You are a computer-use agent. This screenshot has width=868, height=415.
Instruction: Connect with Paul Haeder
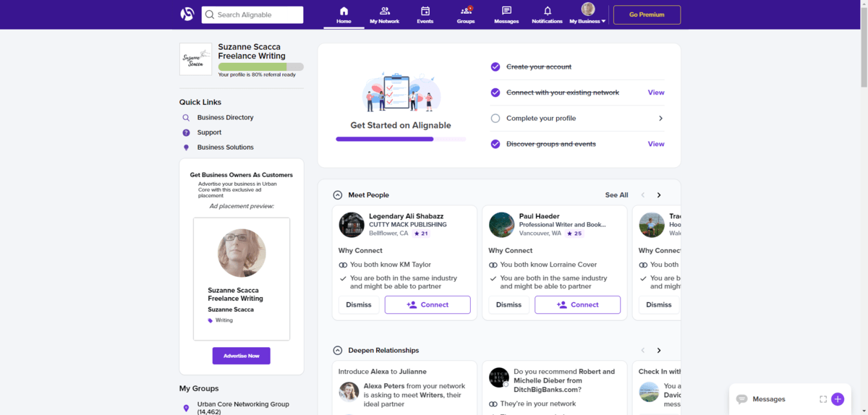tap(577, 304)
